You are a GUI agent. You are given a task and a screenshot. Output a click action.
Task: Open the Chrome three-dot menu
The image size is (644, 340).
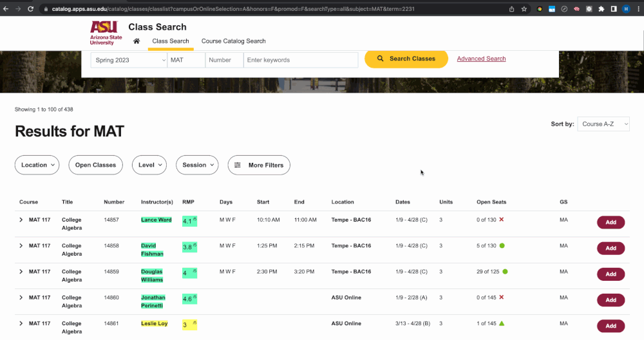pos(638,9)
